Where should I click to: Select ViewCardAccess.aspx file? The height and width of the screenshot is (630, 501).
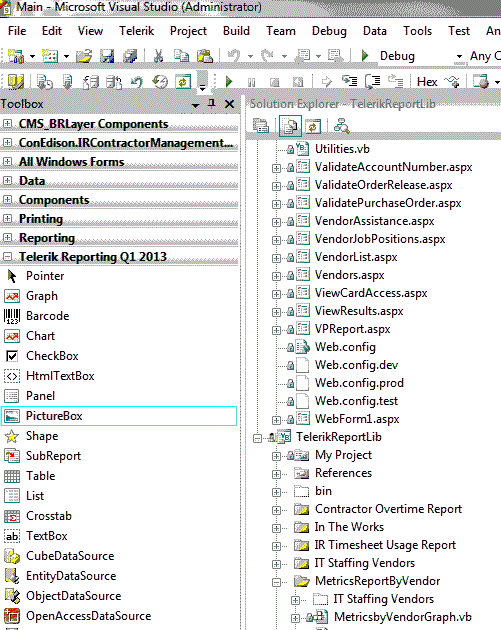click(x=371, y=293)
